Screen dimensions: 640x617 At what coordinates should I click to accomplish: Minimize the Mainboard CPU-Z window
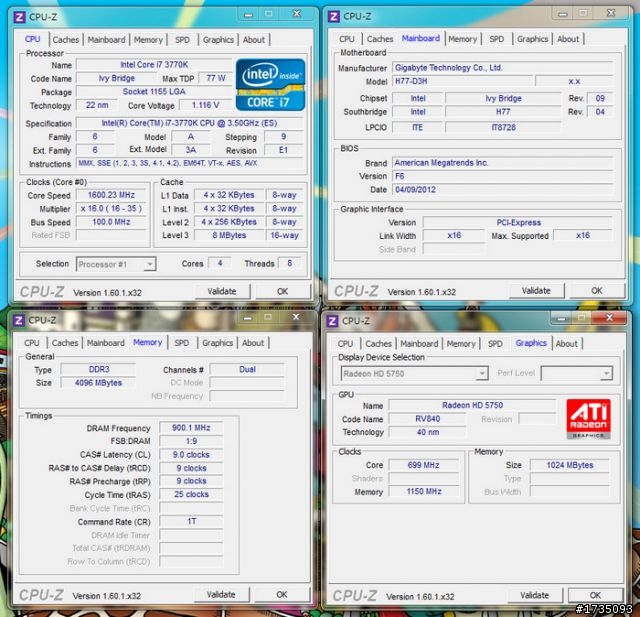[563, 14]
